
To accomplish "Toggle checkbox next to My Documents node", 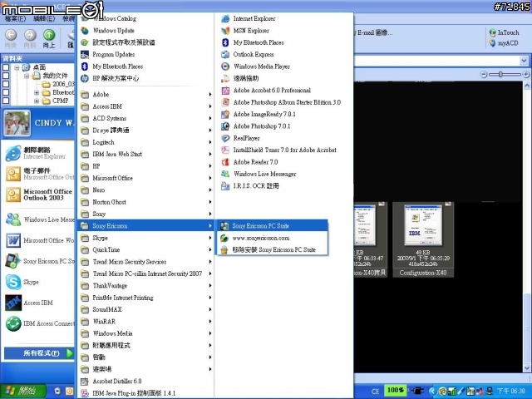I will (x=6, y=76).
